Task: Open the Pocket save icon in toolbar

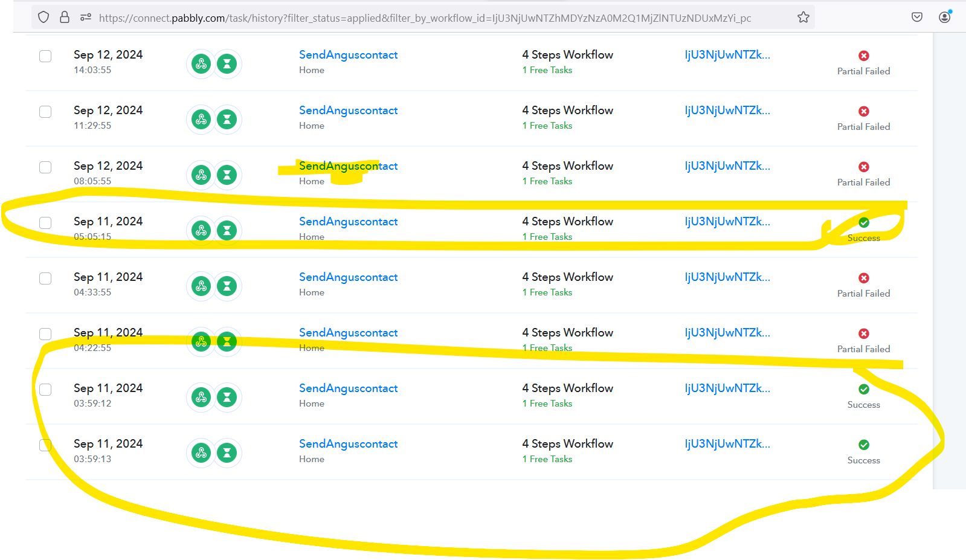Action: pos(917,18)
